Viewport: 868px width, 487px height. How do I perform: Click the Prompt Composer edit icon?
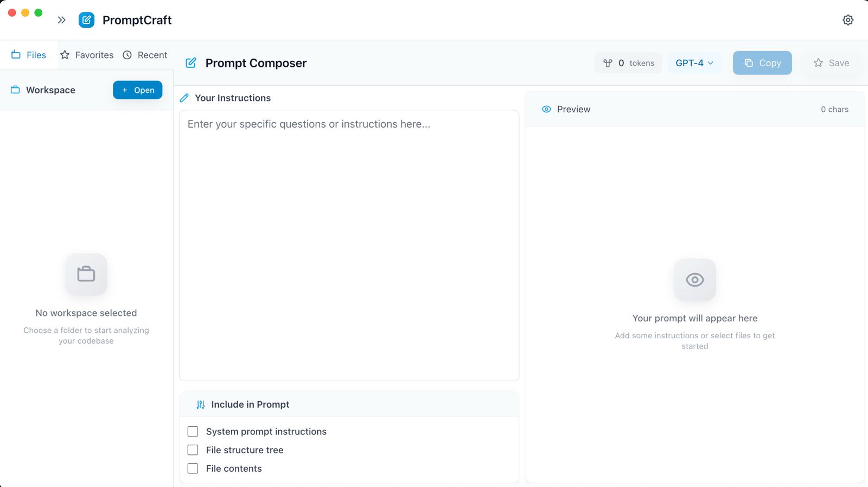(x=191, y=63)
